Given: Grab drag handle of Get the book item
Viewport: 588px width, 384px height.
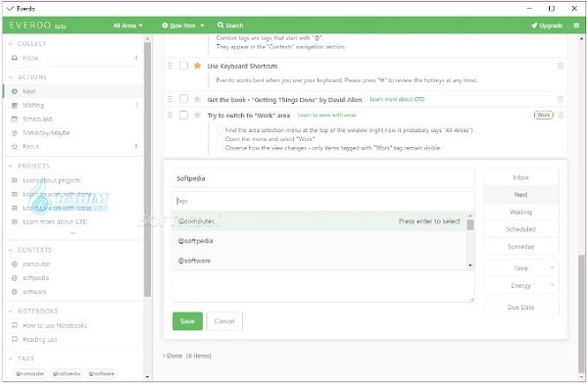Looking at the screenshot, I should click(170, 99).
